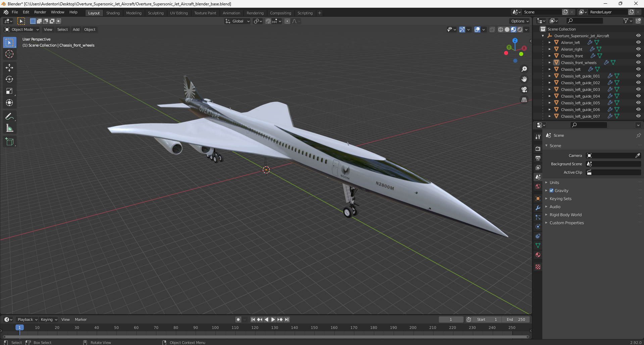Switch to rendered viewport shading

[520, 30]
